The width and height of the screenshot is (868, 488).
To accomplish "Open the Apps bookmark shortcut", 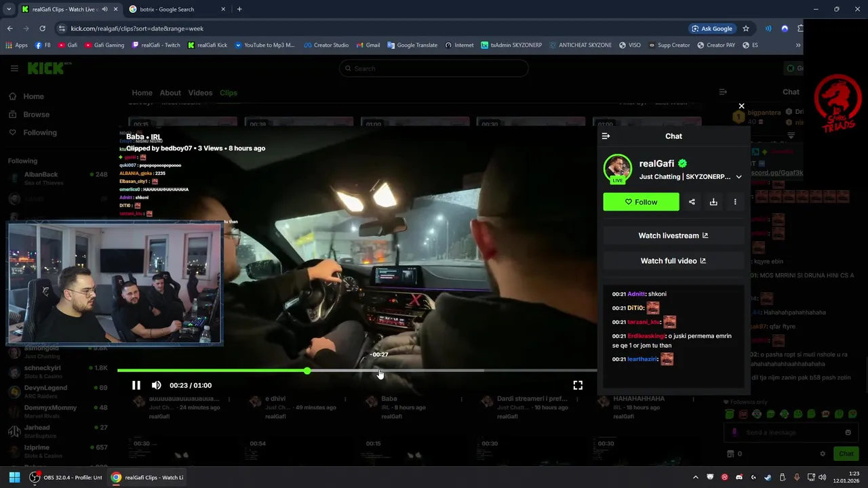I will coord(16,45).
